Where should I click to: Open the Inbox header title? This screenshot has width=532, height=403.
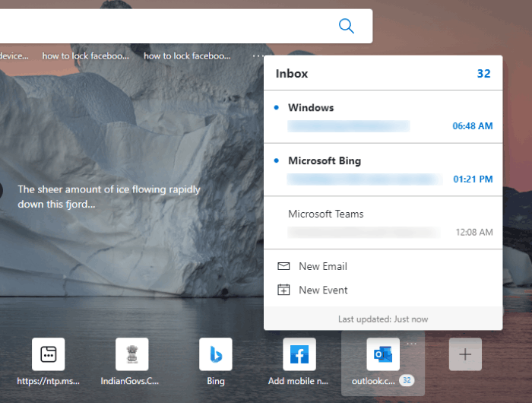coord(291,74)
